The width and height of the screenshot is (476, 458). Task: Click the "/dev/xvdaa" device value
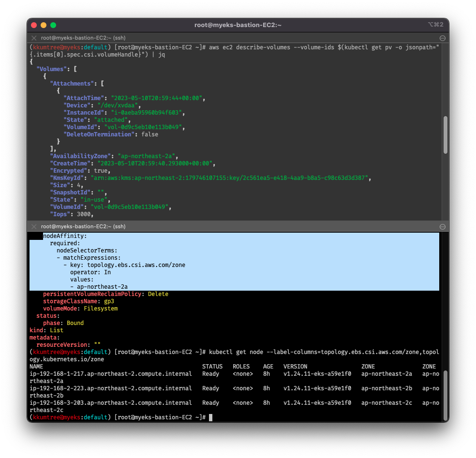pyautogui.click(x=118, y=105)
